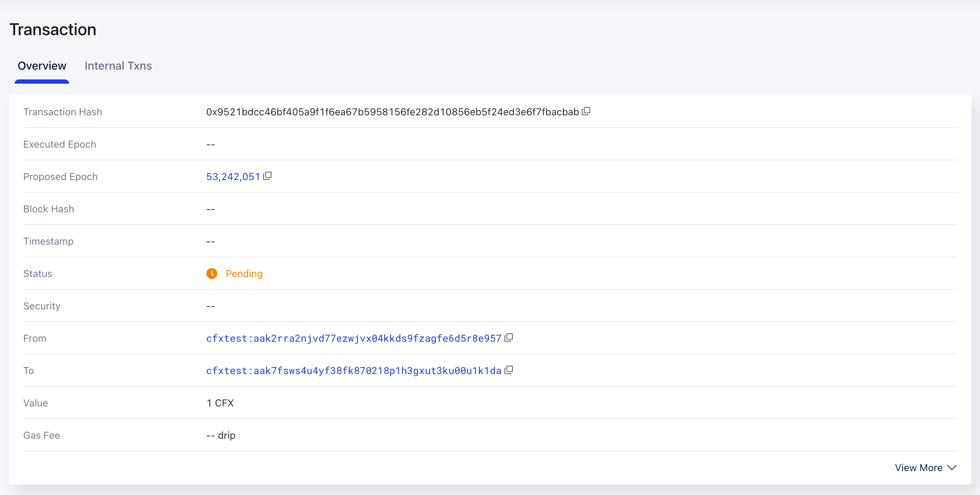Copy the transaction hash with copy icon

pos(586,111)
